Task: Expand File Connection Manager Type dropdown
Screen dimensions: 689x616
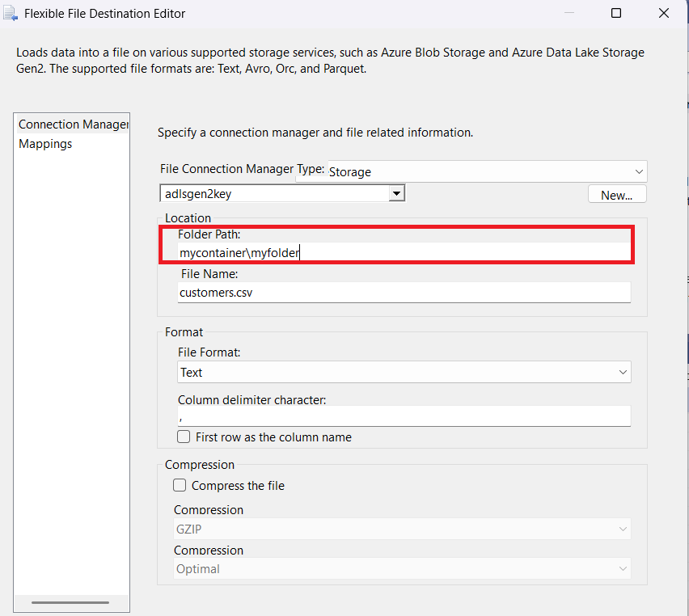Action: click(x=639, y=172)
